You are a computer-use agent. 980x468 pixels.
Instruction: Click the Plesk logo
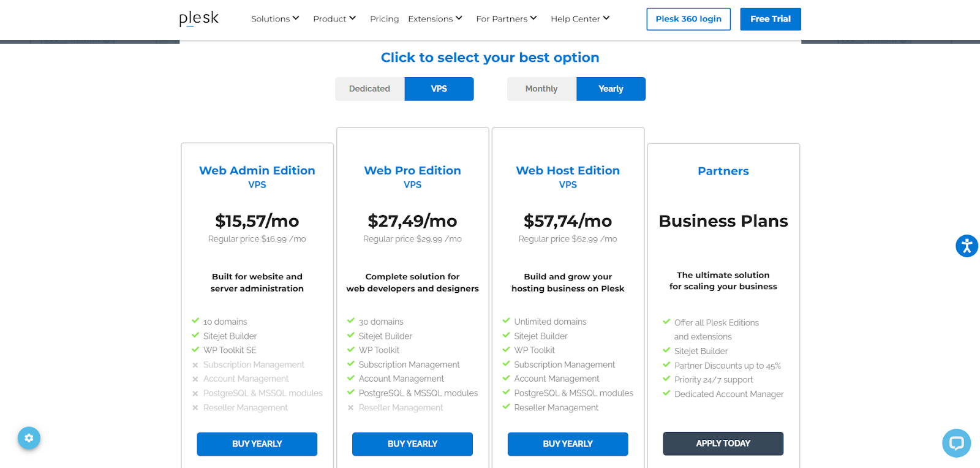coord(198,18)
